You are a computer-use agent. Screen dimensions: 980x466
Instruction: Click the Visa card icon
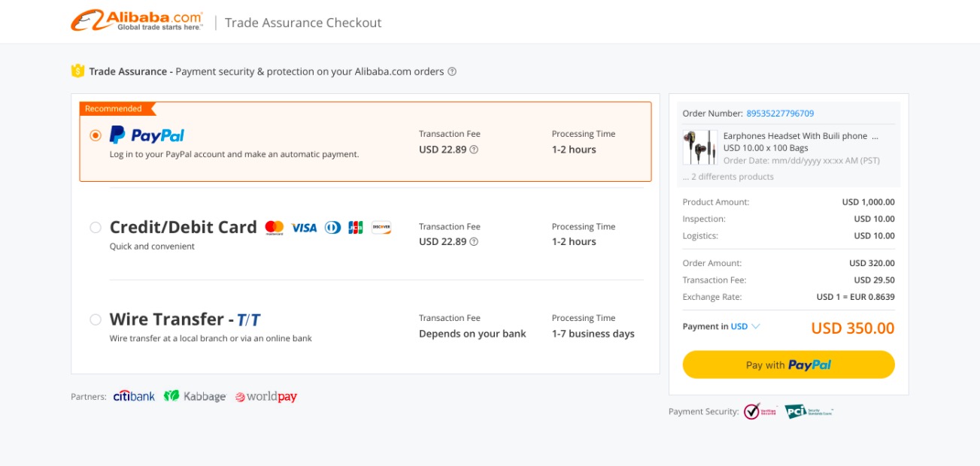pos(304,227)
